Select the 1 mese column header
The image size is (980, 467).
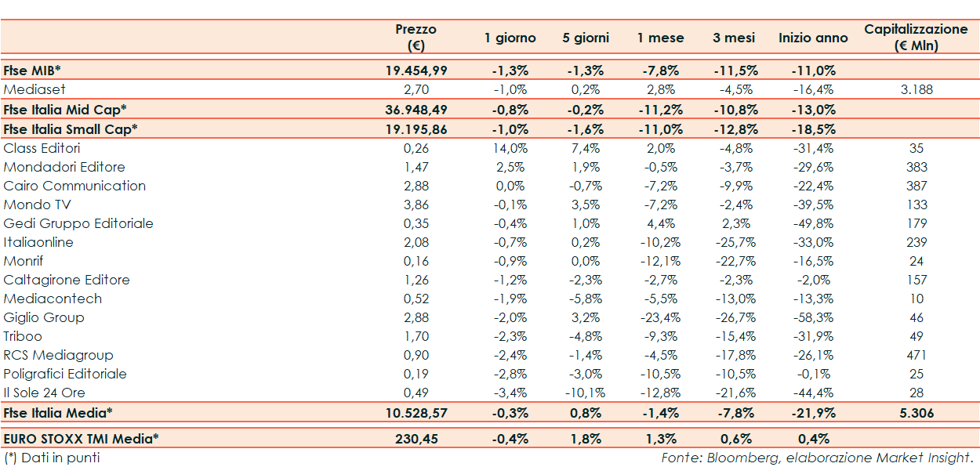click(x=660, y=38)
